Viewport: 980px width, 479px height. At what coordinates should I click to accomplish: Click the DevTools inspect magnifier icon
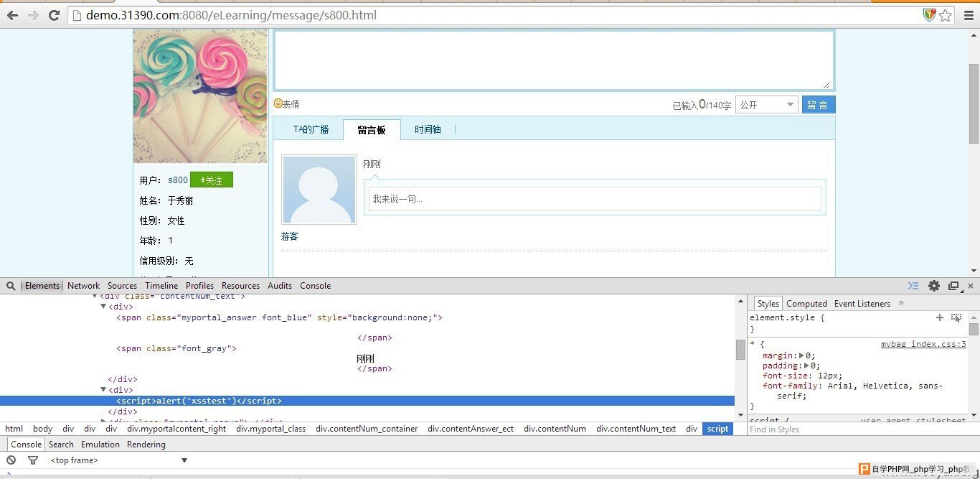coord(11,286)
